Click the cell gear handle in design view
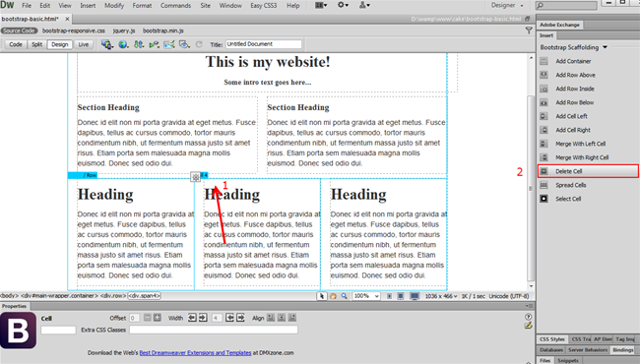Viewport: 640px width, 364px height. point(196,177)
